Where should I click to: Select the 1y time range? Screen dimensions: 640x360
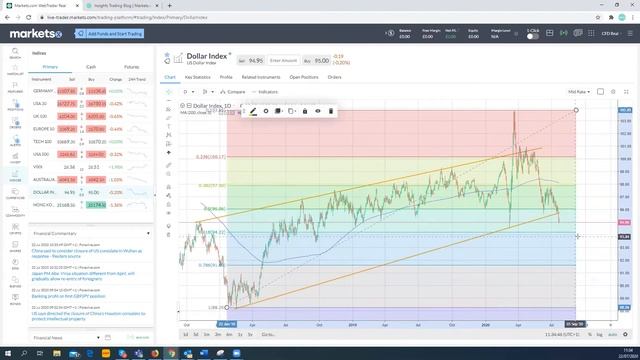(240, 334)
